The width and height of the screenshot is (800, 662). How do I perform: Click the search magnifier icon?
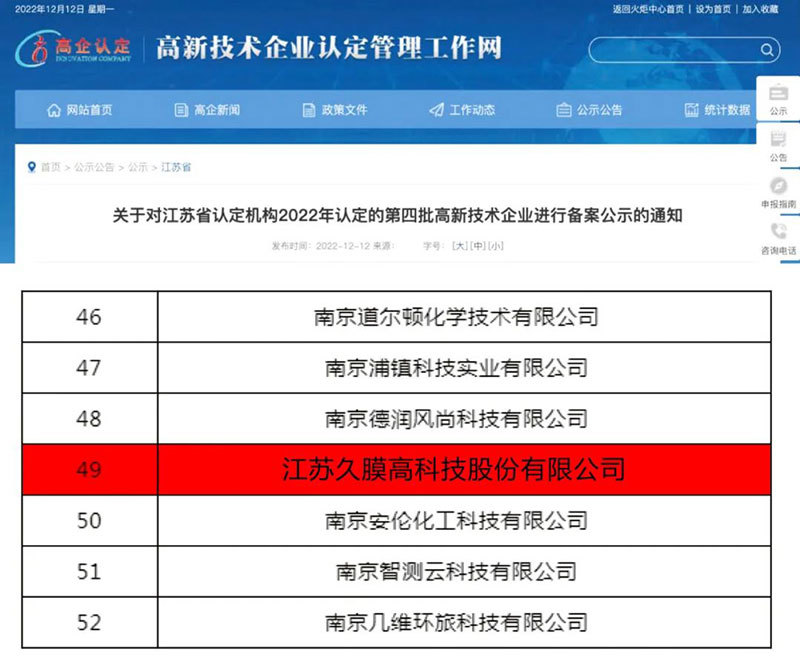[x=766, y=49]
